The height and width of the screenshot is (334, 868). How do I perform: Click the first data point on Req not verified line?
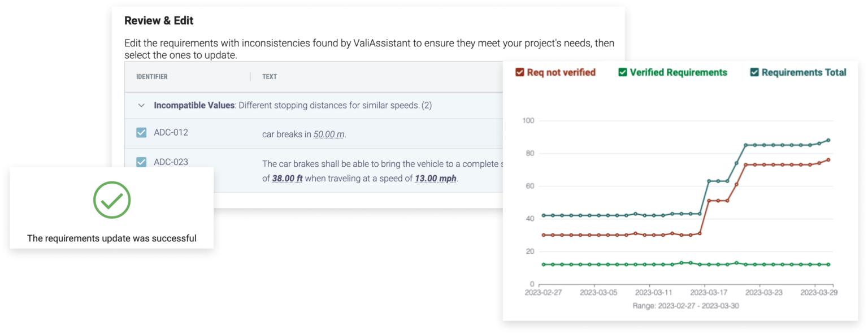pyautogui.click(x=544, y=235)
